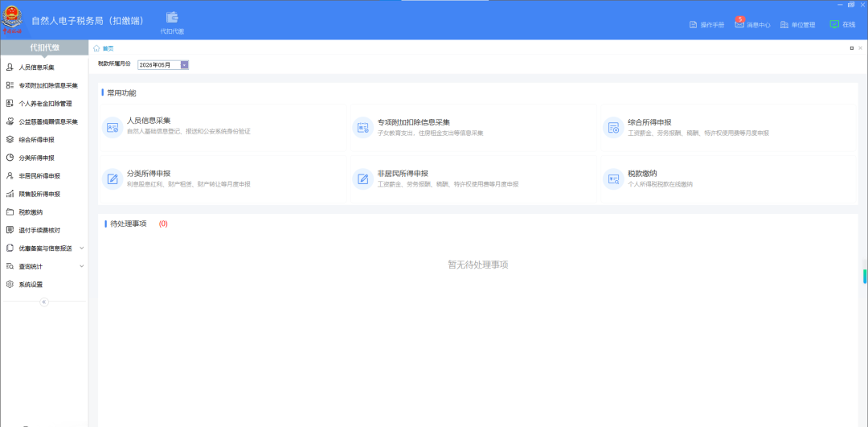Click the tax bureau emblem logo
Image resolution: width=868 pixels, height=427 pixels.
[12, 20]
